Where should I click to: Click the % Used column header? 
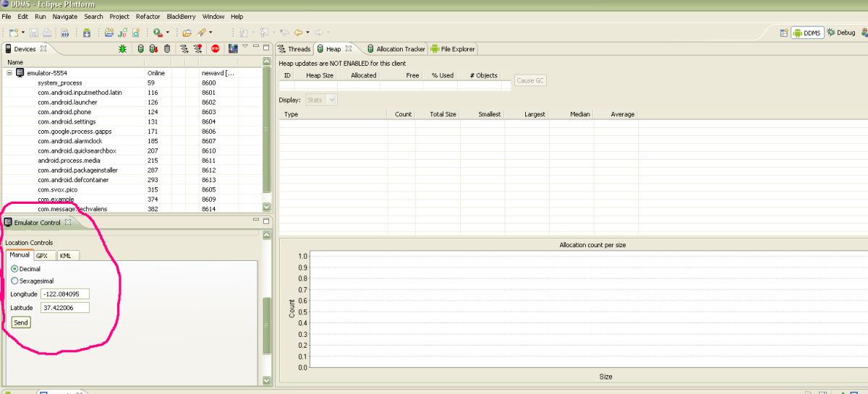coord(435,75)
